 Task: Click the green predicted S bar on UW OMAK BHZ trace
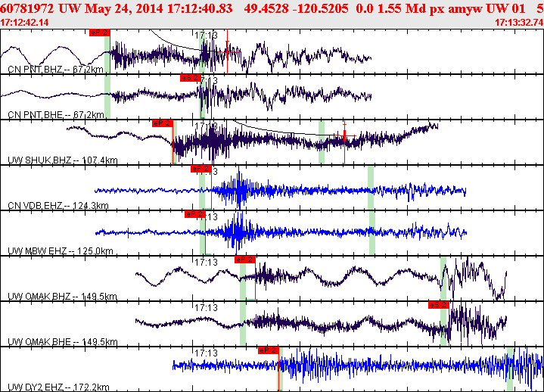pyautogui.click(x=443, y=278)
